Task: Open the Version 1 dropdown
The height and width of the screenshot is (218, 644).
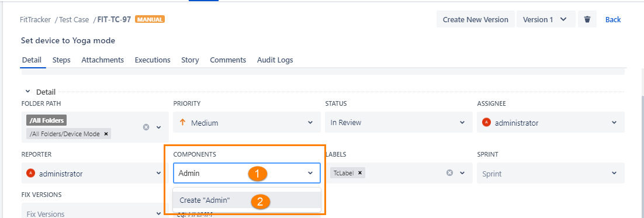Action: pos(545,19)
